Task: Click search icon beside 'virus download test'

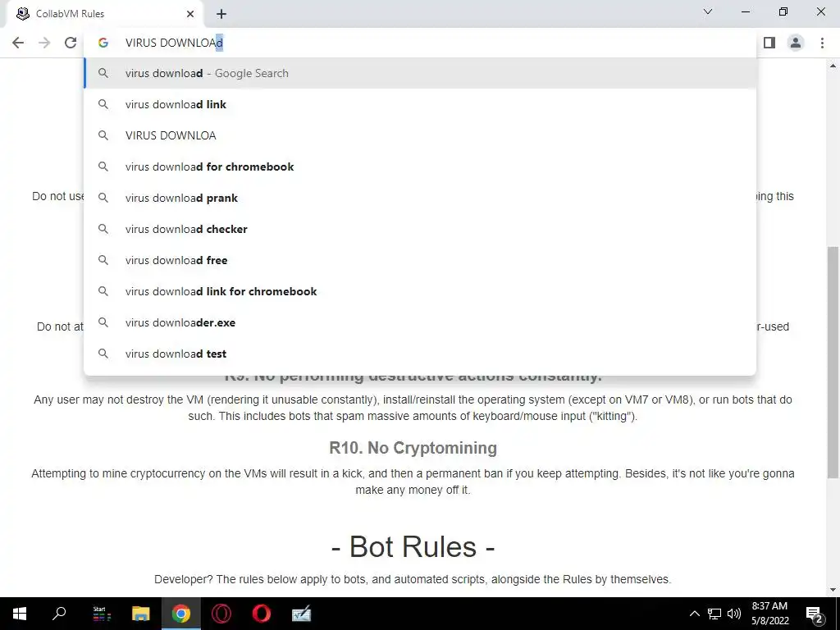Action: tap(103, 354)
